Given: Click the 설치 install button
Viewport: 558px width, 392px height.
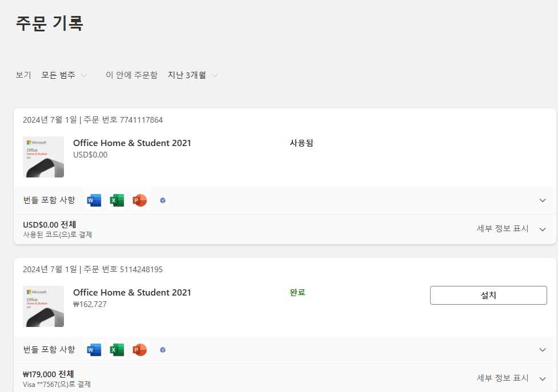Looking at the screenshot, I should [x=488, y=296].
